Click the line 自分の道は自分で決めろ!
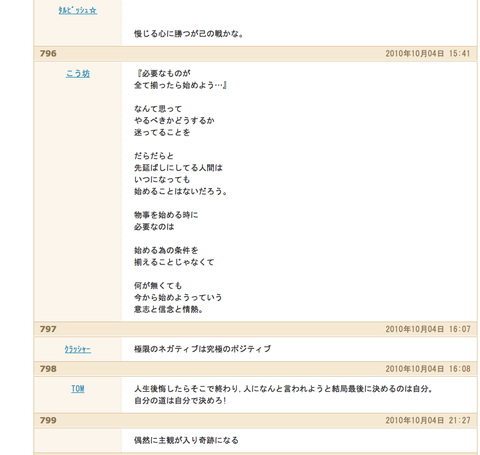The width and height of the screenshot is (480, 455). (180, 401)
